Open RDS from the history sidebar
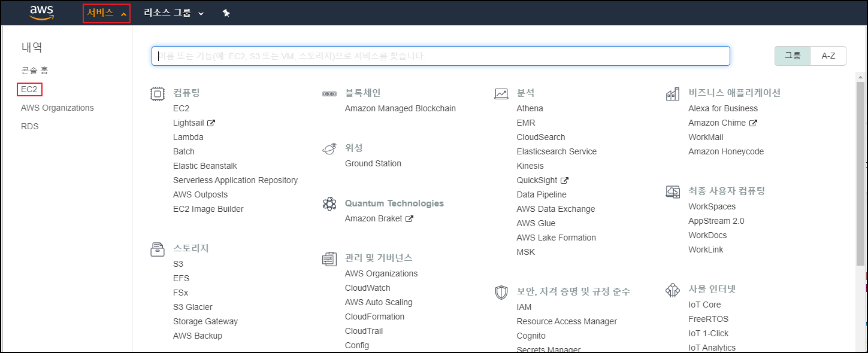868x353 pixels. (29, 126)
